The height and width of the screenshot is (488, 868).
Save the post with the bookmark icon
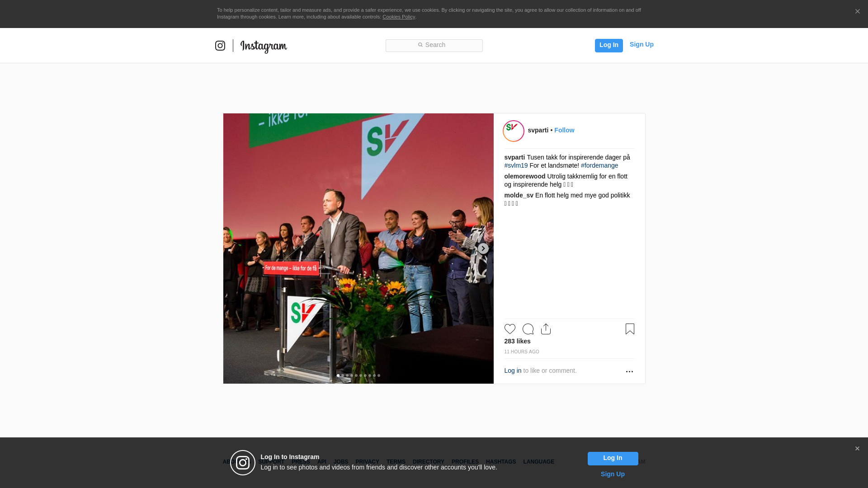click(x=630, y=329)
